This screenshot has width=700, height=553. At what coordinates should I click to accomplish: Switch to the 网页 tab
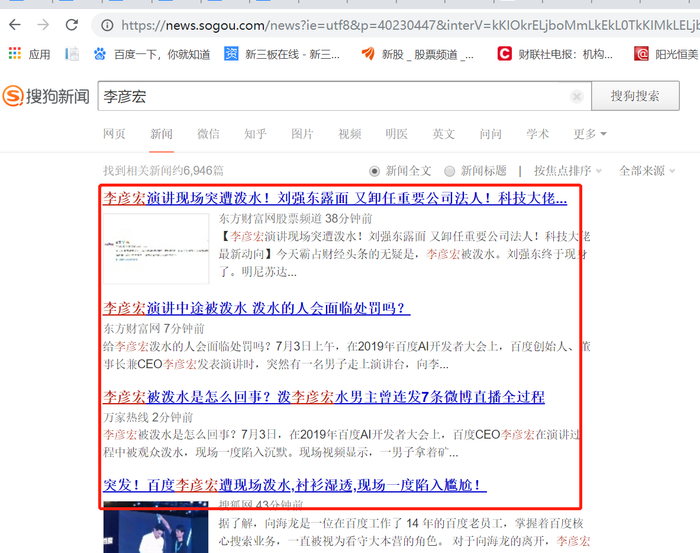114,134
